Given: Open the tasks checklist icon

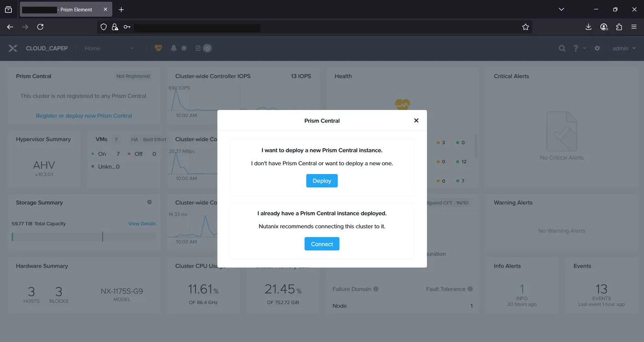Looking at the screenshot, I should 198,48.
